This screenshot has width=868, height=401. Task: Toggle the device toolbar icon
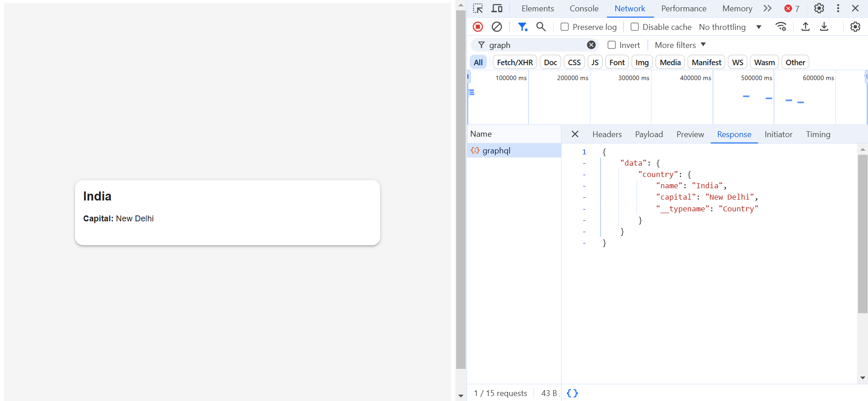[497, 9]
